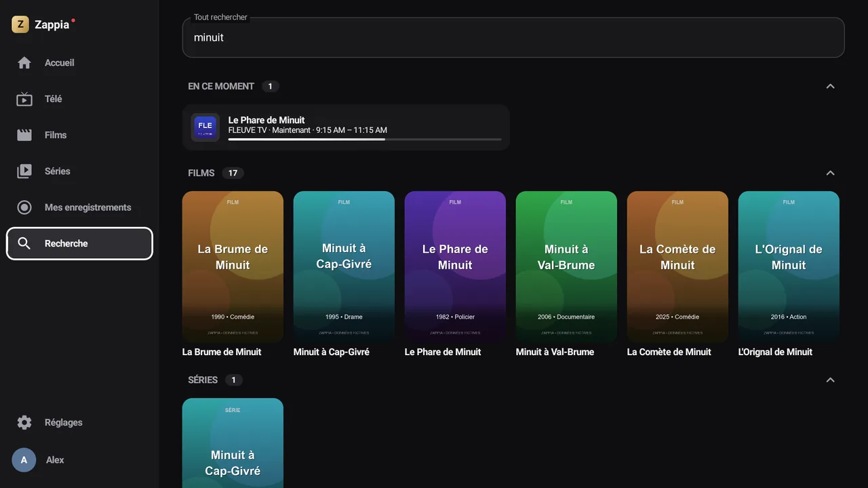Image resolution: width=868 pixels, height=488 pixels.
Task: Click the Tout rechercher search field
Action: [513, 37]
